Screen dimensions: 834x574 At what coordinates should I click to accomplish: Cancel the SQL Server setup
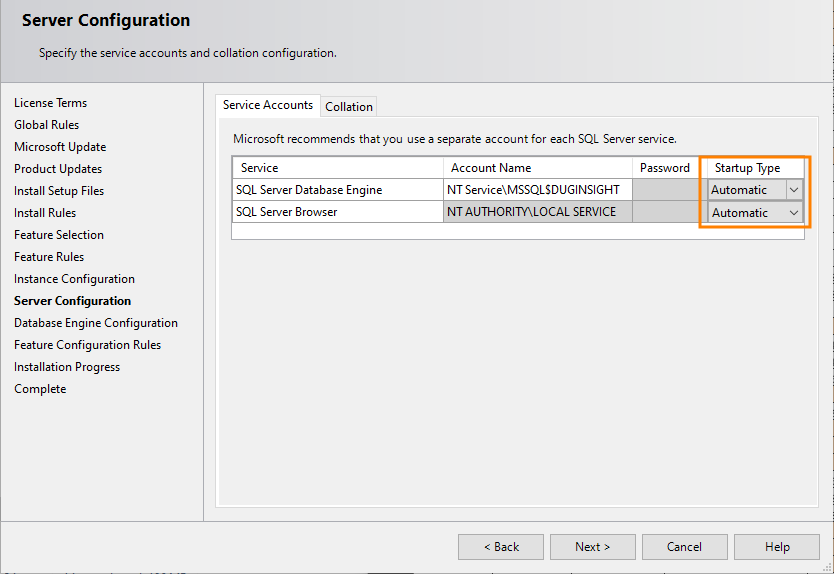point(685,547)
